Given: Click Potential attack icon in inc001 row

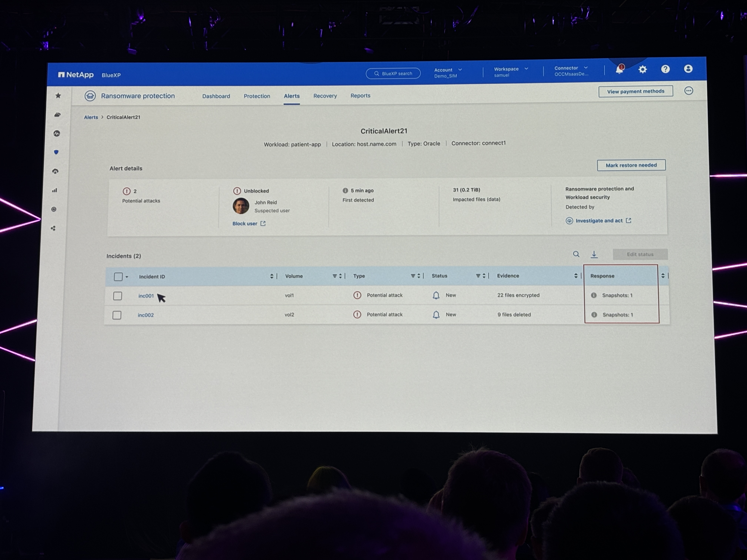Looking at the screenshot, I should [x=357, y=295].
